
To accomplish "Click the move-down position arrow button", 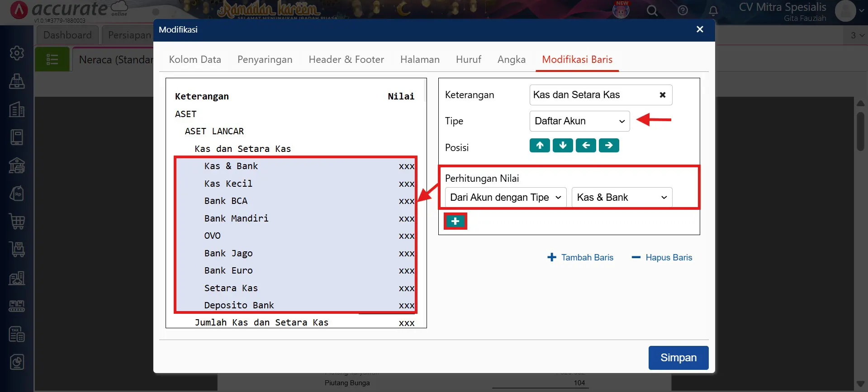I will [563, 146].
